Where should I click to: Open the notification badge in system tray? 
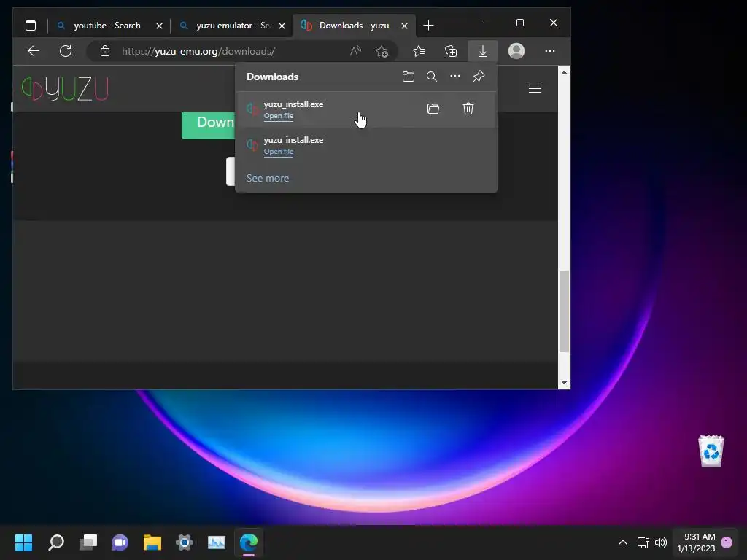[727, 542]
